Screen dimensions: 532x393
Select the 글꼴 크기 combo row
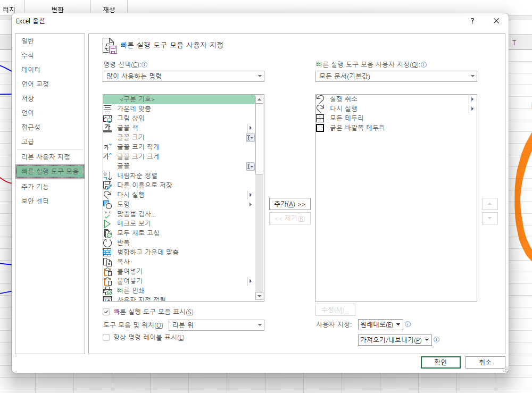coord(178,137)
